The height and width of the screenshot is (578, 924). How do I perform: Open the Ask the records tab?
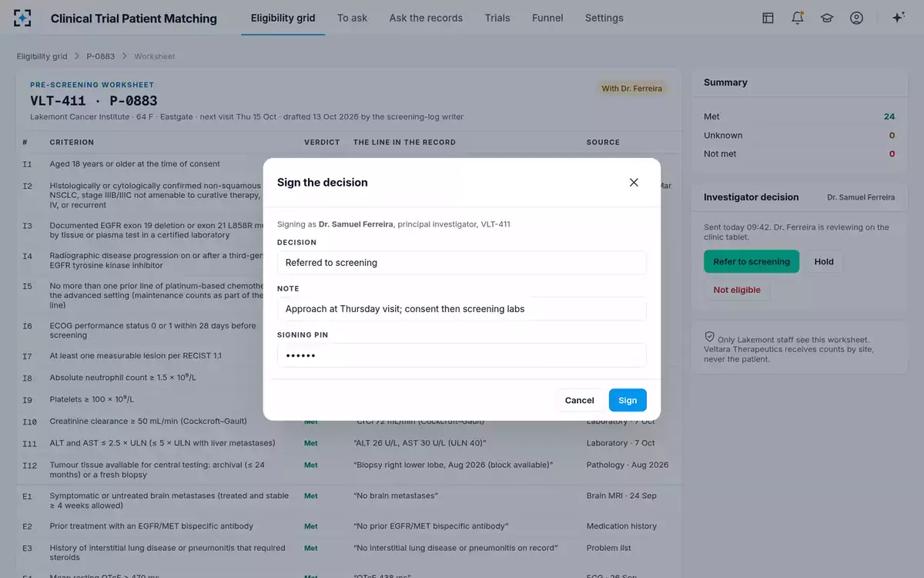426,18
